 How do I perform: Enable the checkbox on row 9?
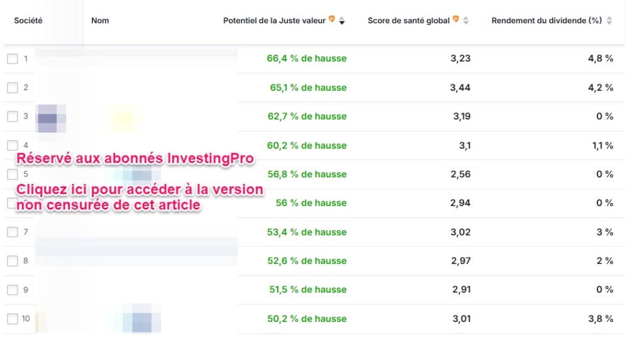13,290
